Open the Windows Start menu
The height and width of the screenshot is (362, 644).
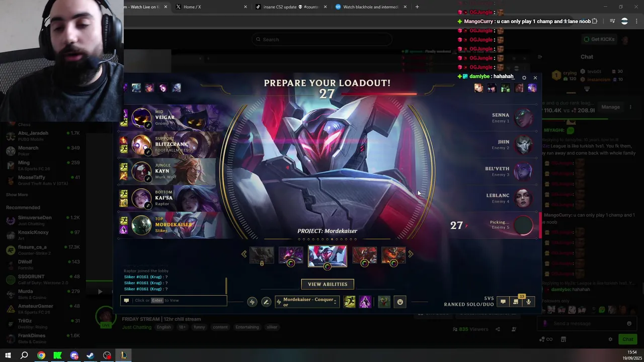coord(8,355)
